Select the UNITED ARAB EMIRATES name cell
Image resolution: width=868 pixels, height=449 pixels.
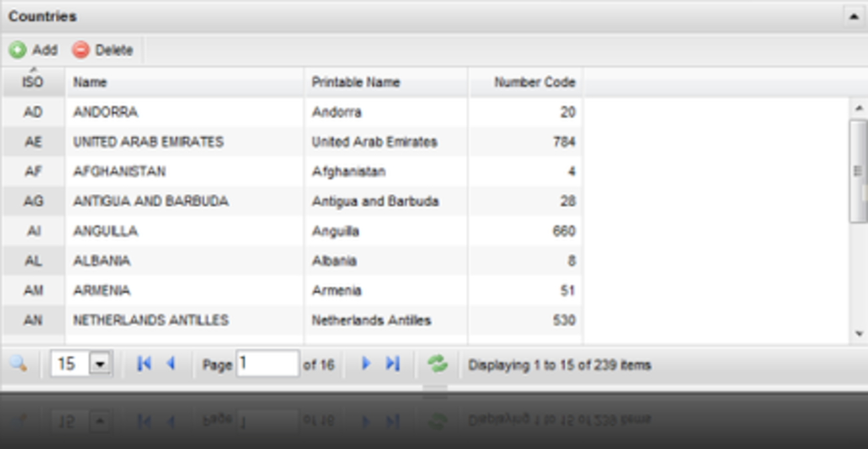tap(185, 142)
